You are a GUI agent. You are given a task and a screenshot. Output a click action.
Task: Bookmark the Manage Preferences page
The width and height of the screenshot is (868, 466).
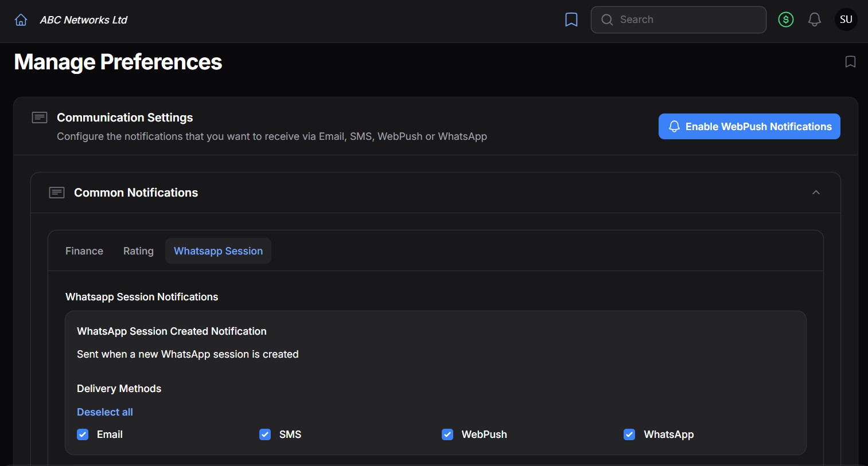click(x=850, y=61)
